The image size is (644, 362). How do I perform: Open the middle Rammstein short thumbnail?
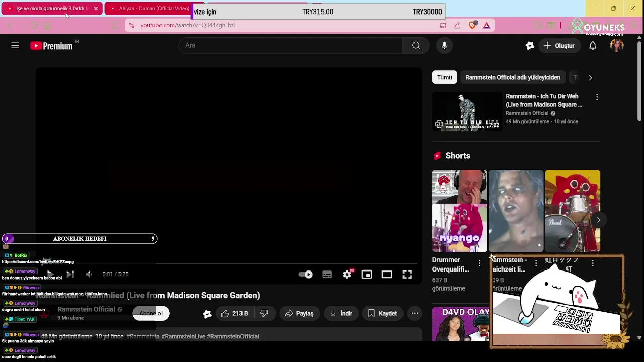click(516, 211)
